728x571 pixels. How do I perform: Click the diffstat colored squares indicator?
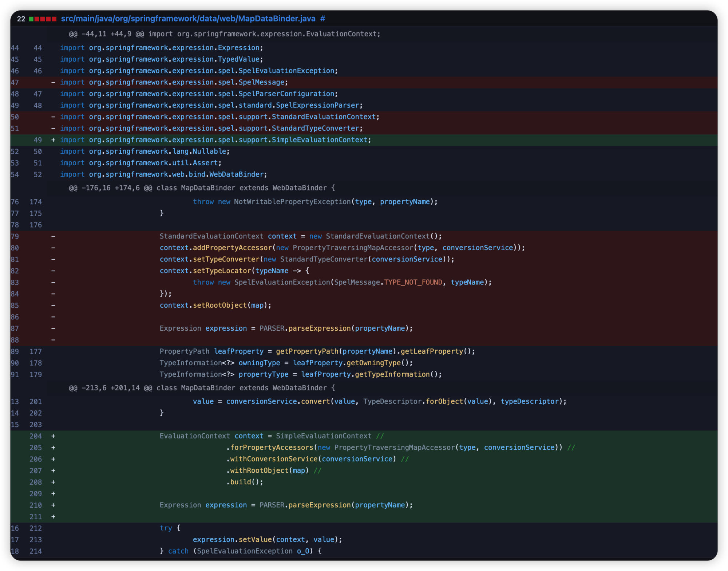pos(43,19)
